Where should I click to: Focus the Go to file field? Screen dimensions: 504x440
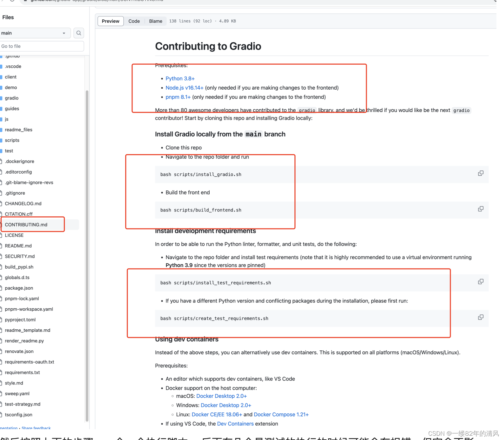point(41,46)
